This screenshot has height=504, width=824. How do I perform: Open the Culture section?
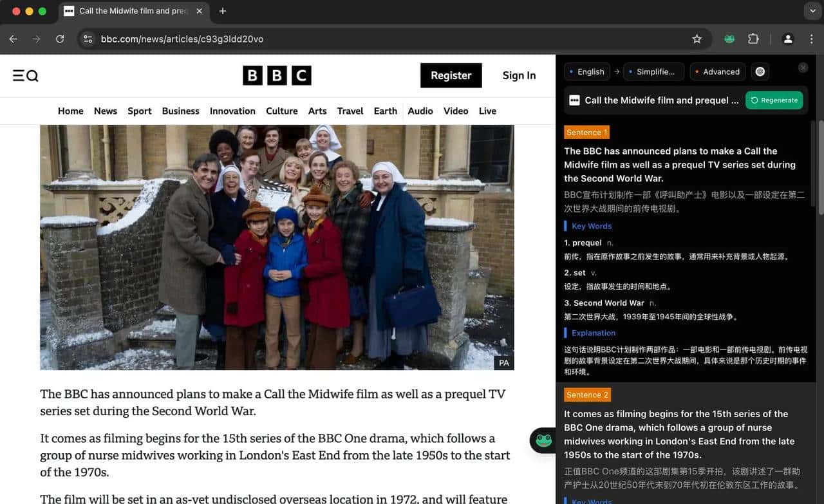(282, 111)
